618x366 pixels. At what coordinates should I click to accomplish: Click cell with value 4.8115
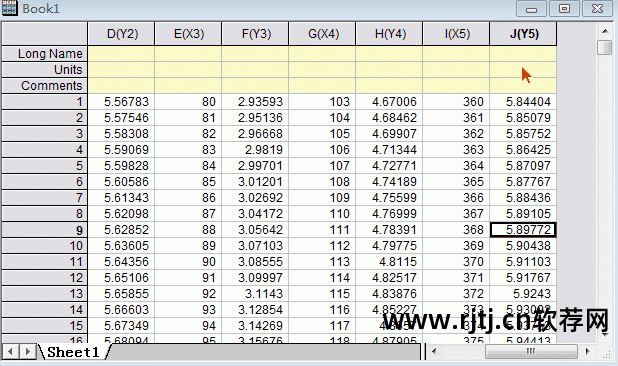[389, 262]
